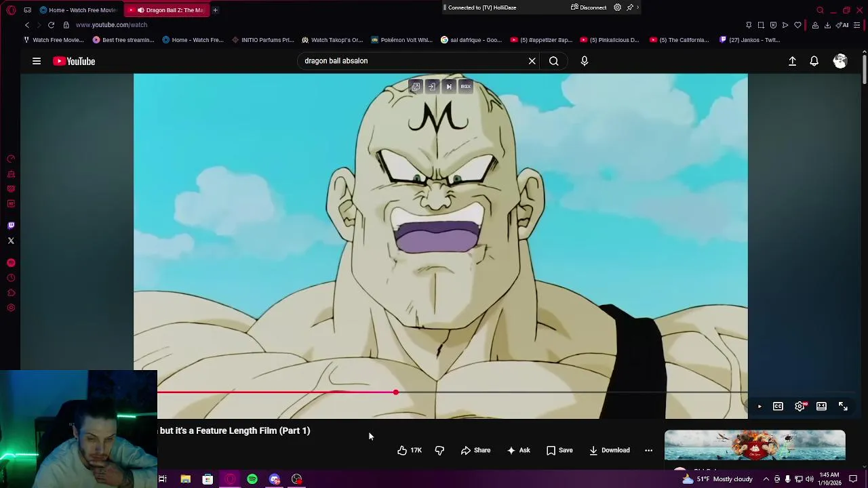Open Spotify from the taskbar
This screenshot has height=488, width=868.
pyautogui.click(x=252, y=479)
